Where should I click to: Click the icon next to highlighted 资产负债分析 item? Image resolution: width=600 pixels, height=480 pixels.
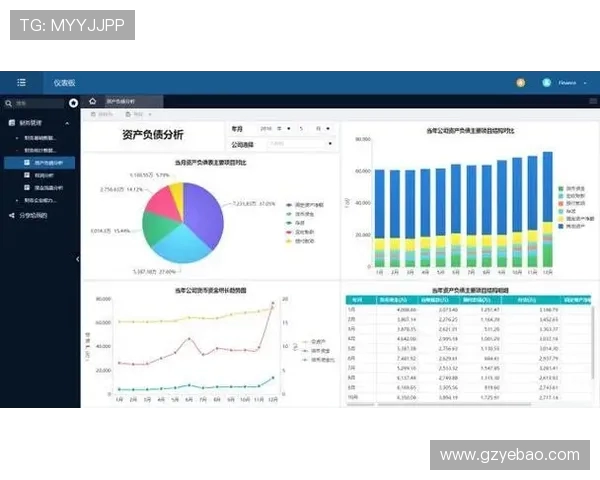(x=27, y=163)
